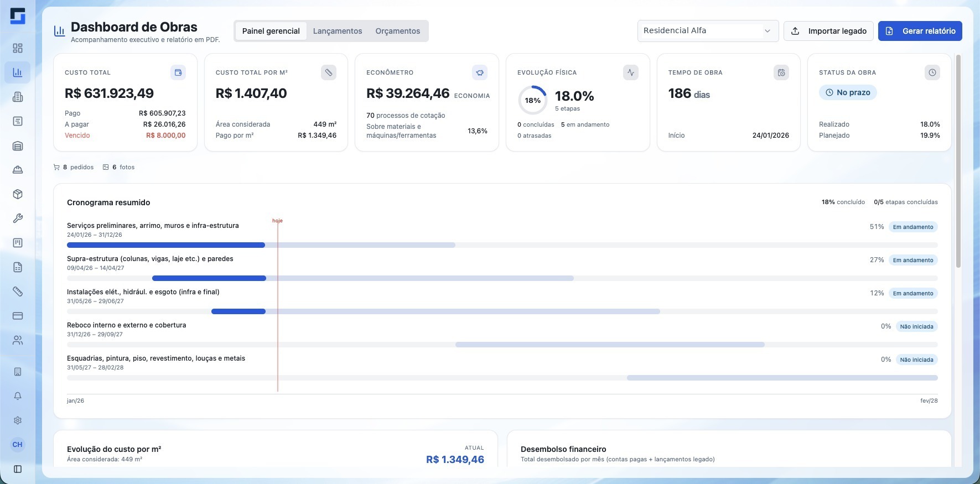980x484 pixels.
Task: Click the R$ 39.264,46 economy value
Action: 408,93
